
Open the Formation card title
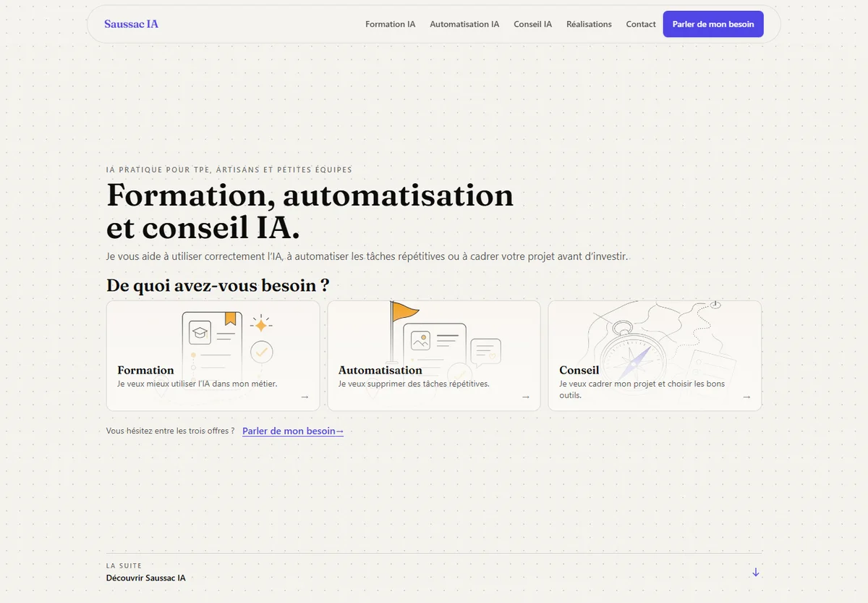click(145, 370)
